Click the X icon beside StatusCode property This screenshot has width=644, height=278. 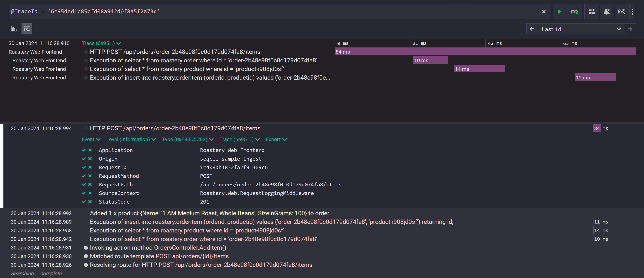[90, 202]
